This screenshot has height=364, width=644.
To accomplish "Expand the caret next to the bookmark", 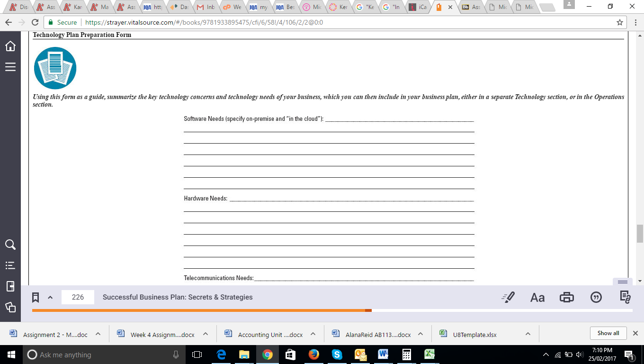I will [x=50, y=298].
